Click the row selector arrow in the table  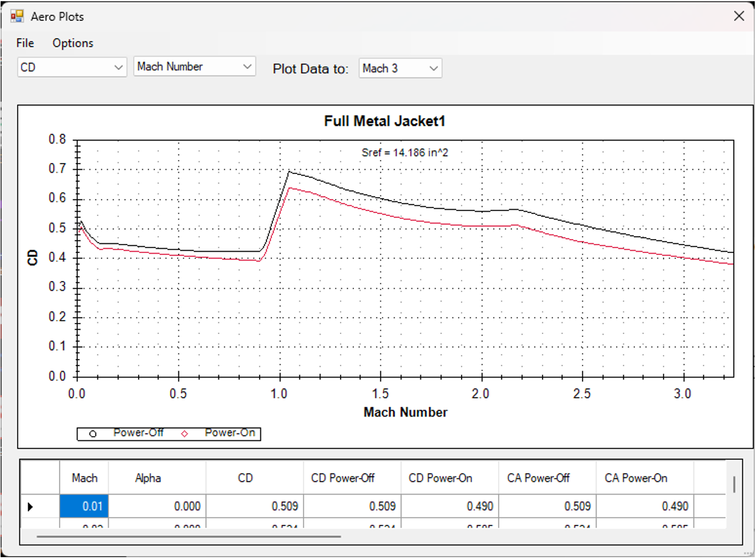tap(30, 506)
